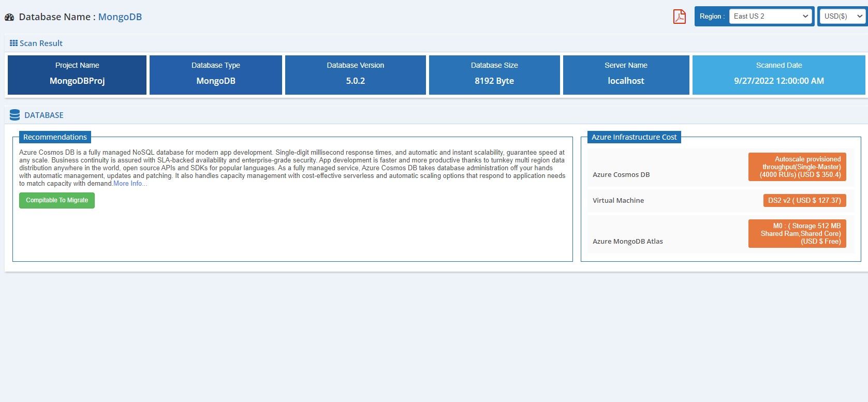Click the Virtual Machine row label
868x402 pixels.
pyautogui.click(x=619, y=201)
